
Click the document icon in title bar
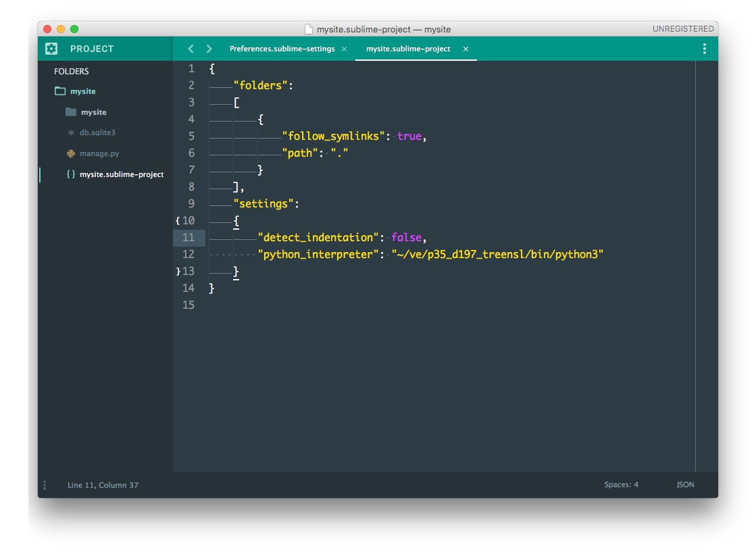point(309,30)
